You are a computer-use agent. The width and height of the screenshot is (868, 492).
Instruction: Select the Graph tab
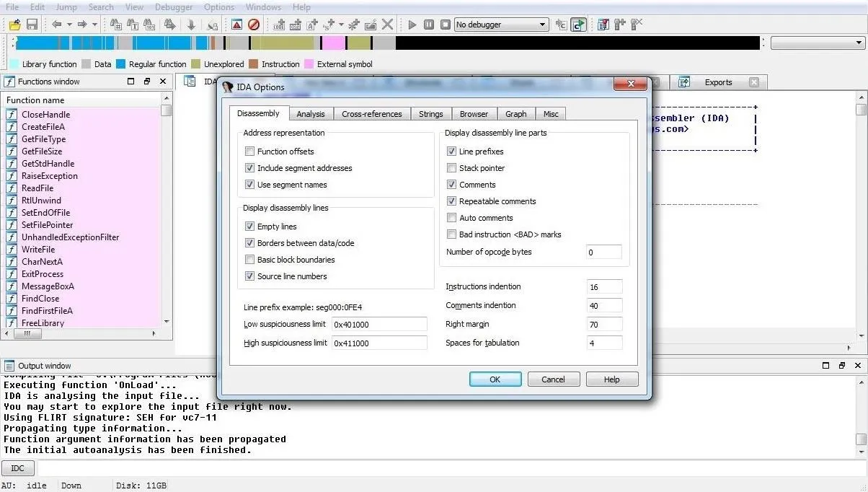point(515,114)
